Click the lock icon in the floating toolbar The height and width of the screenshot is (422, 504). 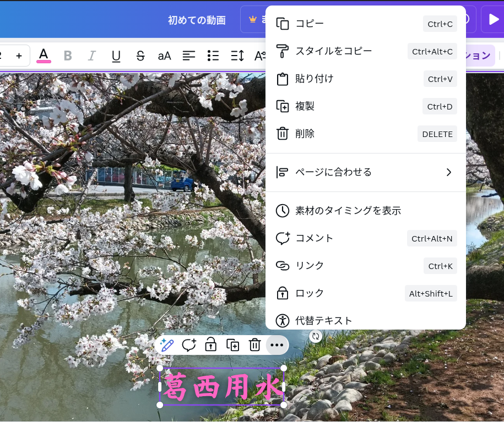click(x=210, y=345)
